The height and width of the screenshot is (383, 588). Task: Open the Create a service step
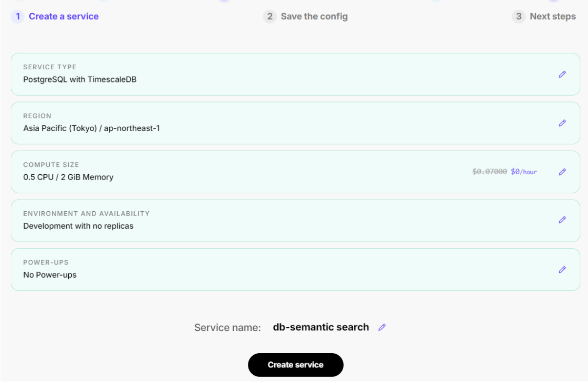click(63, 17)
